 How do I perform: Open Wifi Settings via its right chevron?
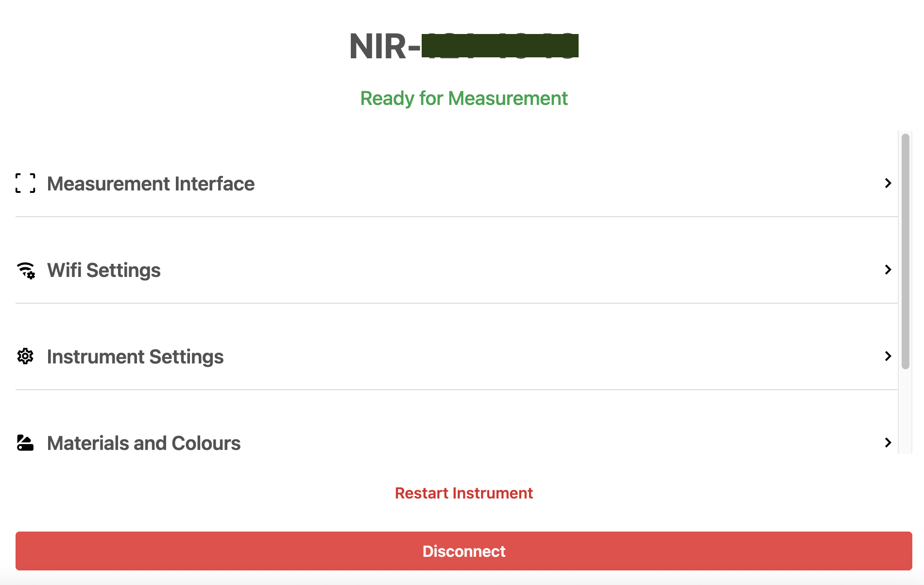(x=888, y=270)
